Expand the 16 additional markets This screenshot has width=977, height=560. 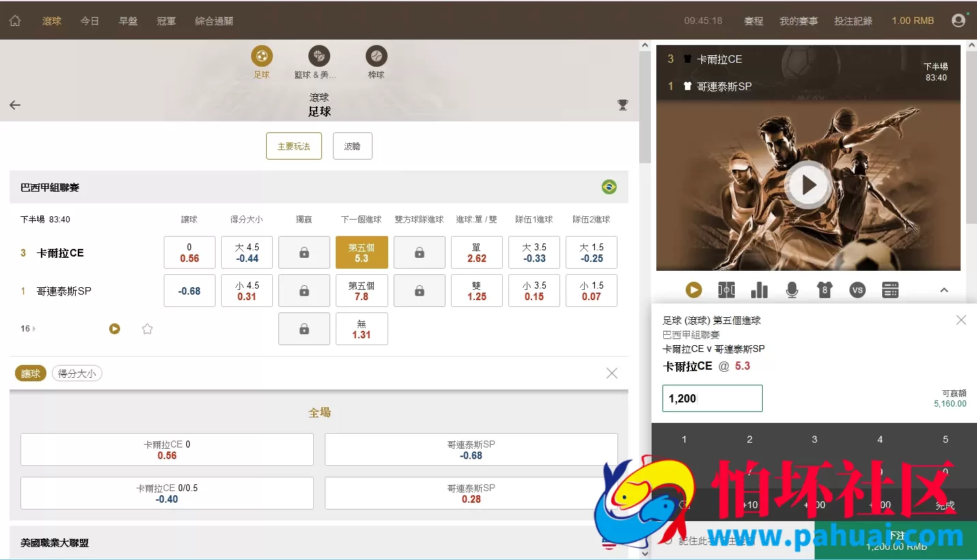click(27, 328)
